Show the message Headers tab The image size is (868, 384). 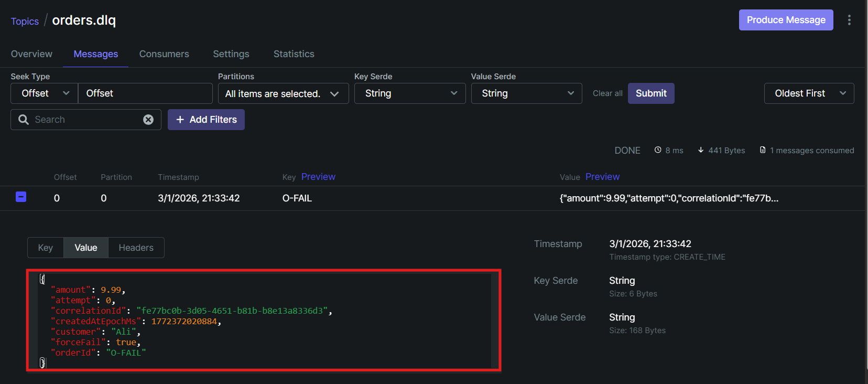click(136, 248)
